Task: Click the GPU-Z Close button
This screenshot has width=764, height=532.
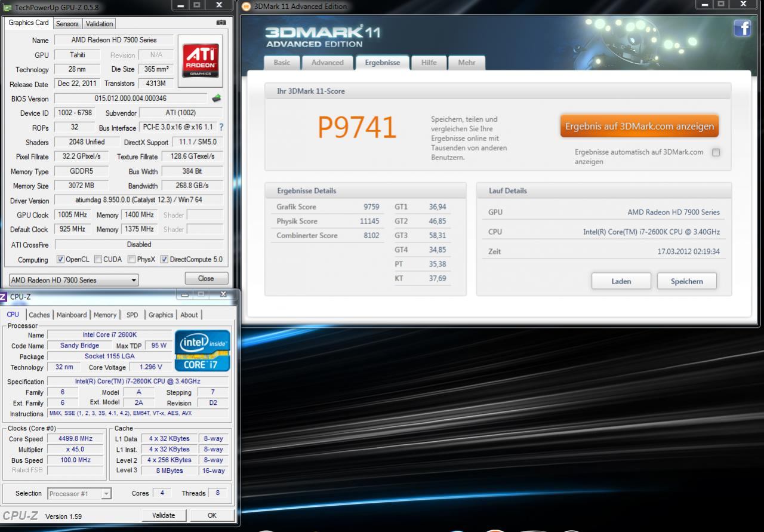Action: (x=206, y=279)
